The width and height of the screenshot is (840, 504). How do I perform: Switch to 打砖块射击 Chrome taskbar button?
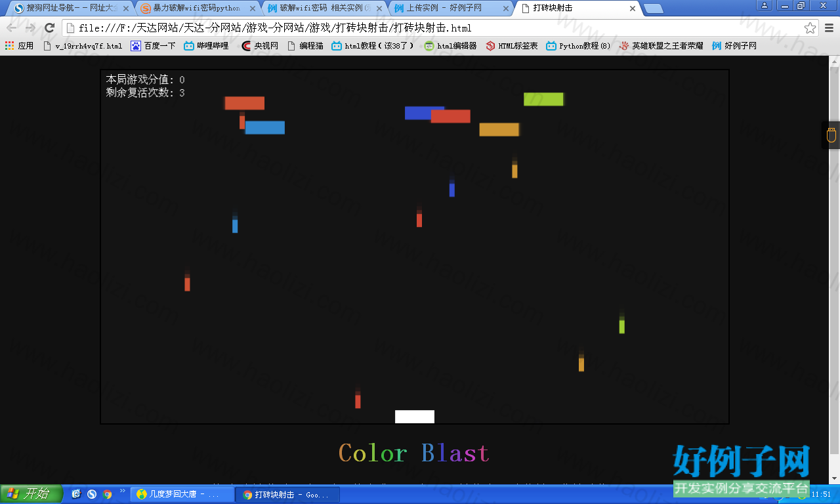[288, 495]
